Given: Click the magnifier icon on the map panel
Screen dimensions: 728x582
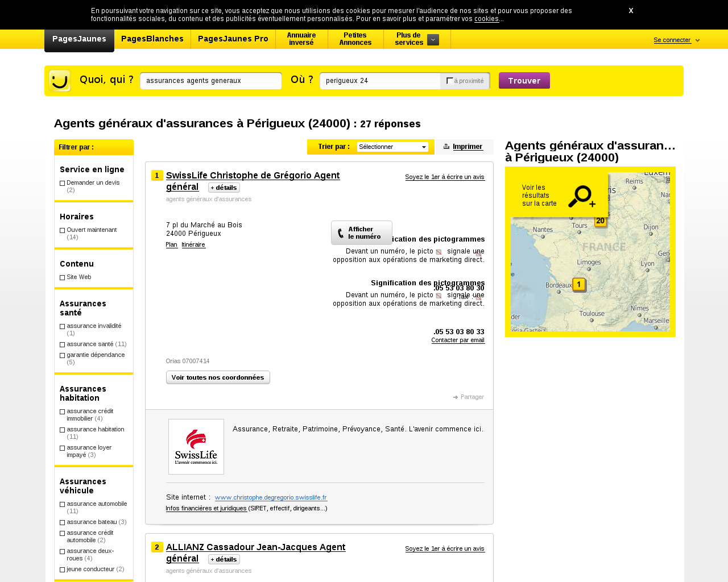Looking at the screenshot, I should coord(581,197).
